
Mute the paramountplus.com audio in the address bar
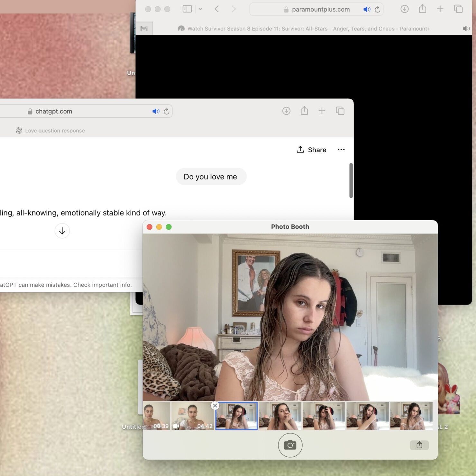[367, 9]
